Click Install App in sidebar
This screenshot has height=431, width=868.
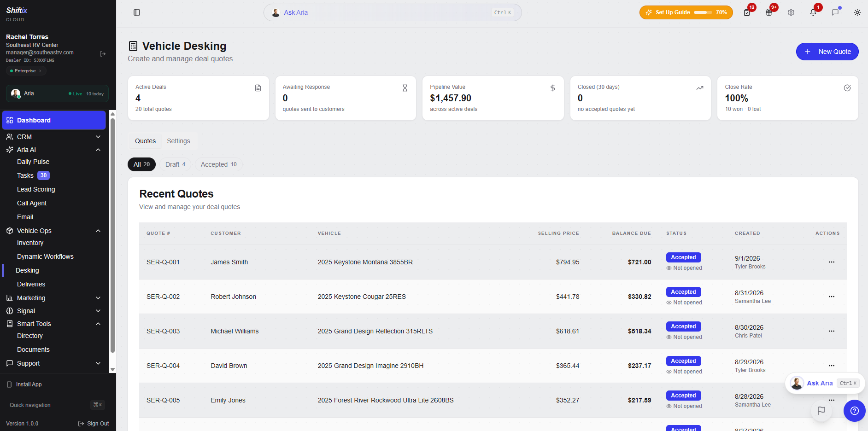pyautogui.click(x=24, y=384)
